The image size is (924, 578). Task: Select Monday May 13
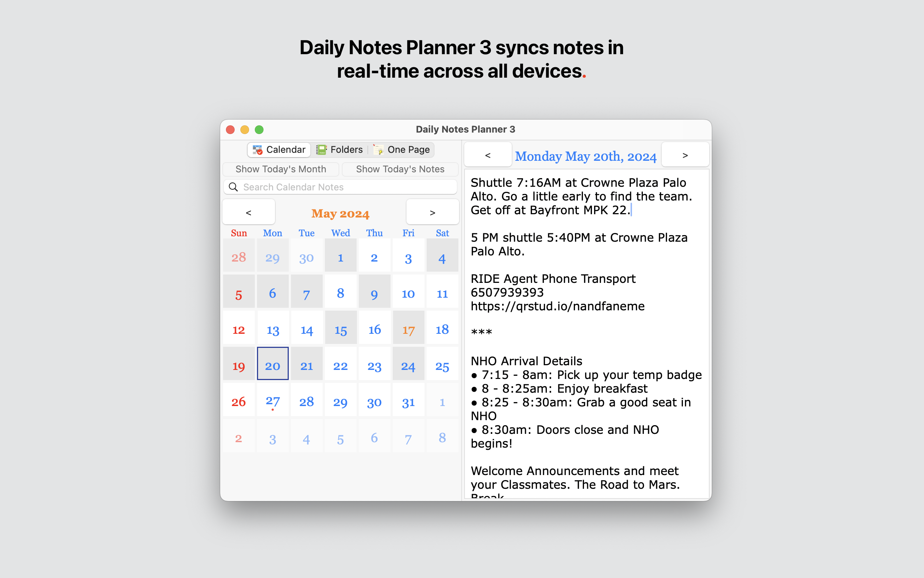tap(273, 328)
